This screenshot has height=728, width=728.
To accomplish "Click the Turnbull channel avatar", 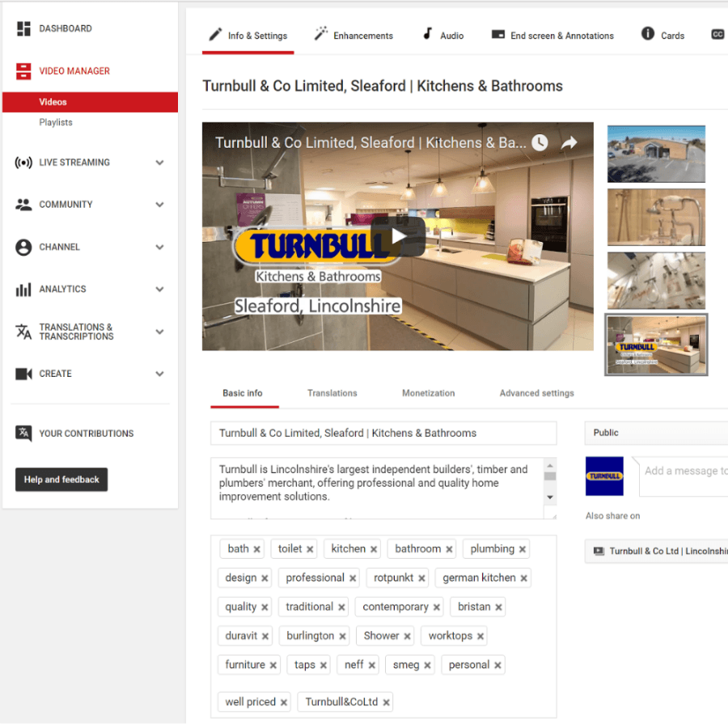I will point(604,476).
